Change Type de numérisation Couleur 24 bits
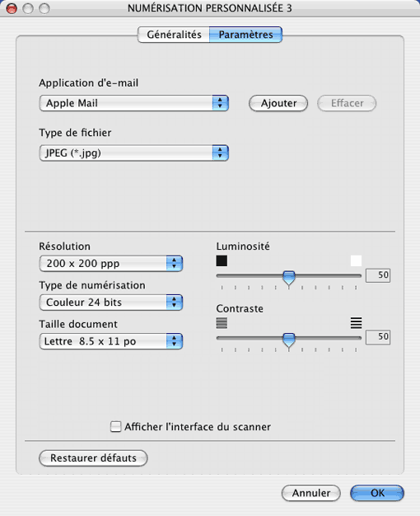The width and height of the screenshot is (420, 516). [110, 302]
